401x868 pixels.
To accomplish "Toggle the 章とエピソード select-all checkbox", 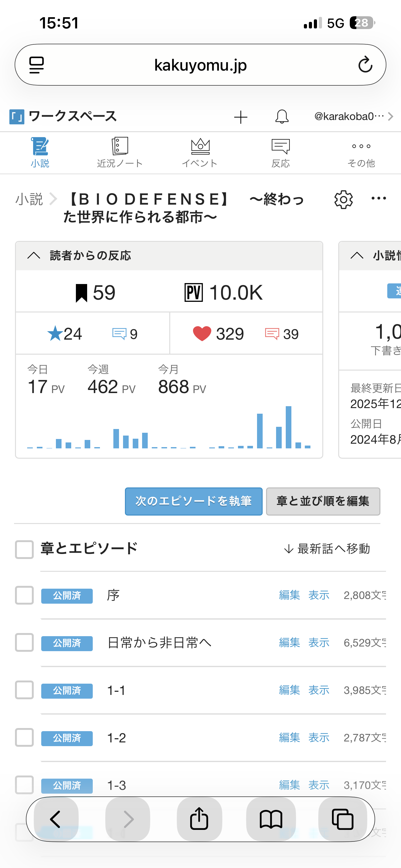I will point(24,549).
